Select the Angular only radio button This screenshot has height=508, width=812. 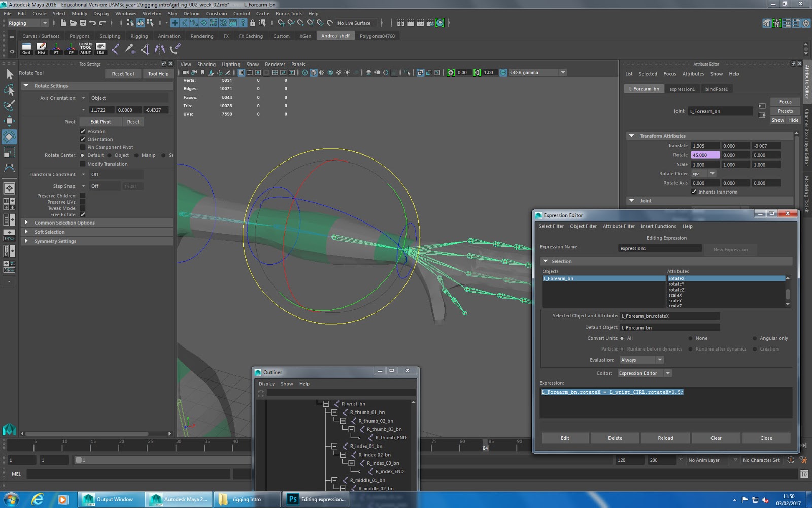[x=755, y=338]
